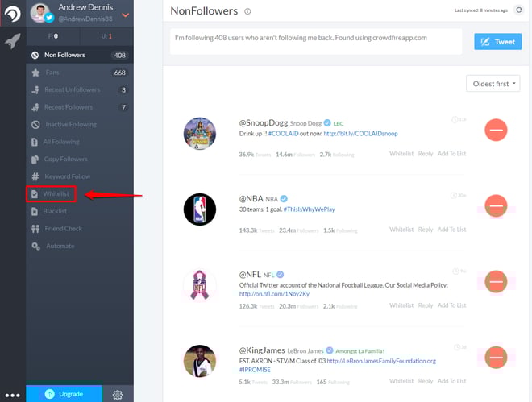
Task: Click the Crowdfire logo icon
Action: [x=13, y=14]
